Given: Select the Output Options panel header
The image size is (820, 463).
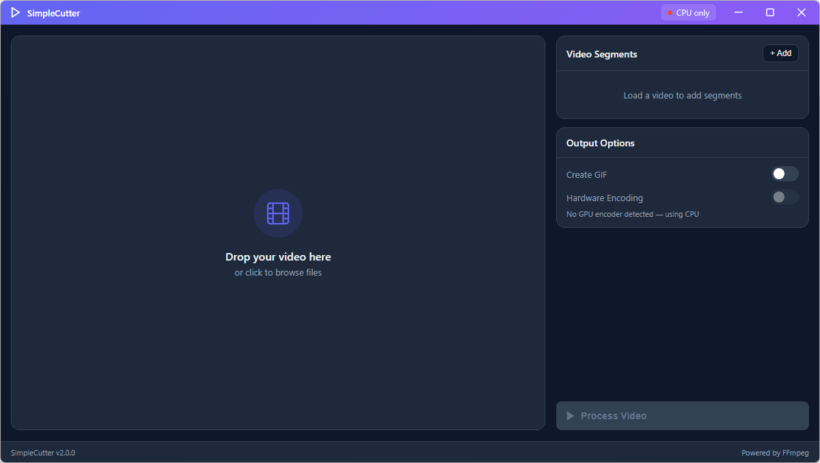Looking at the screenshot, I should tap(600, 143).
